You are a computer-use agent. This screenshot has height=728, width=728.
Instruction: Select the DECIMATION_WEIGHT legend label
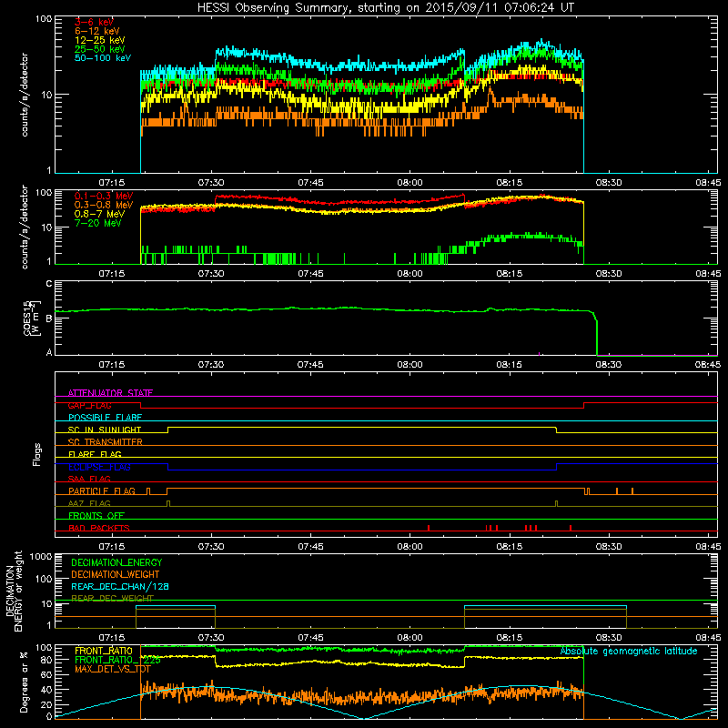(x=116, y=574)
